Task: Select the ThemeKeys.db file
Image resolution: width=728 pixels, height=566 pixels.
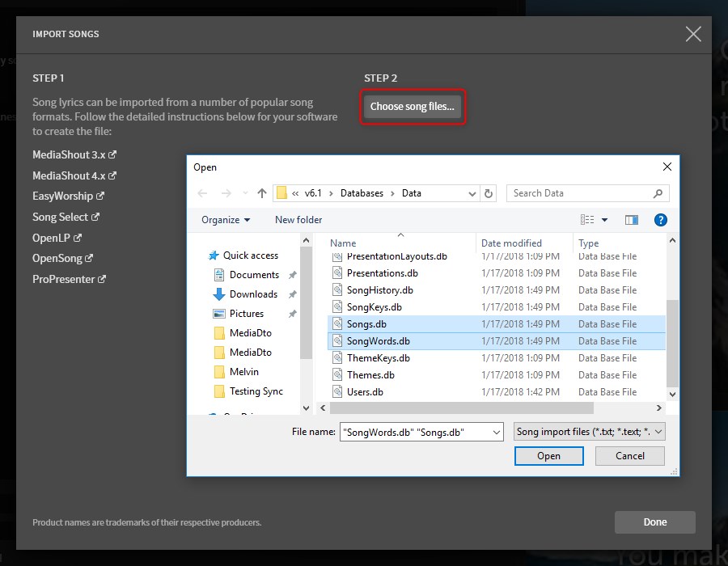Action: pyautogui.click(x=497, y=358)
